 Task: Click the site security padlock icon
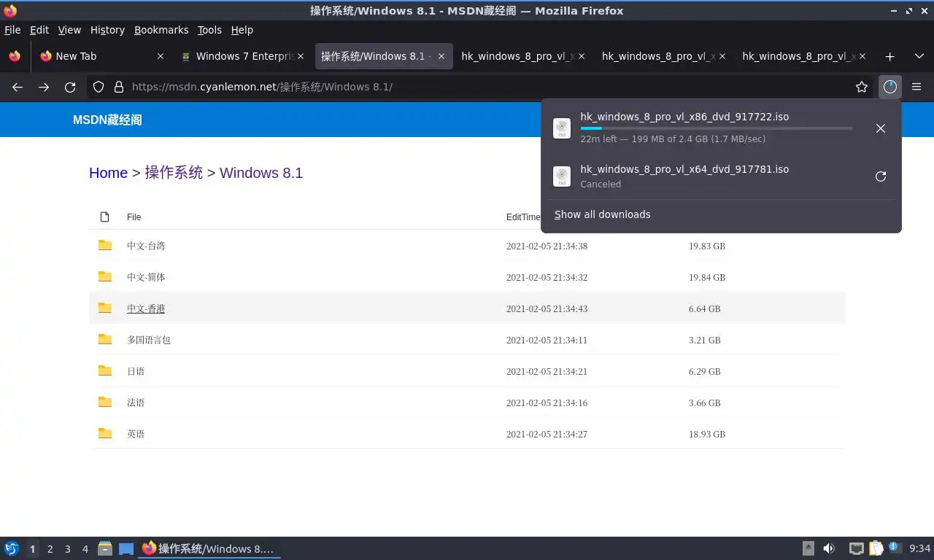coord(118,87)
